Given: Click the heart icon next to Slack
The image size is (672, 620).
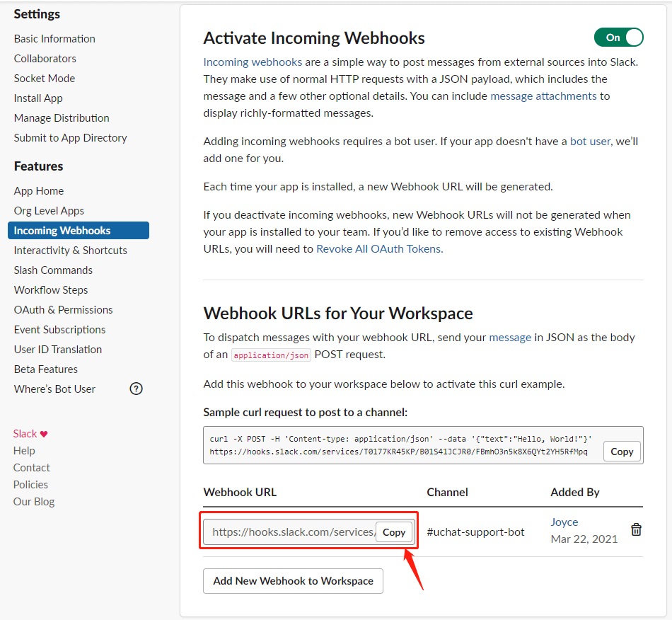Looking at the screenshot, I should [x=44, y=434].
